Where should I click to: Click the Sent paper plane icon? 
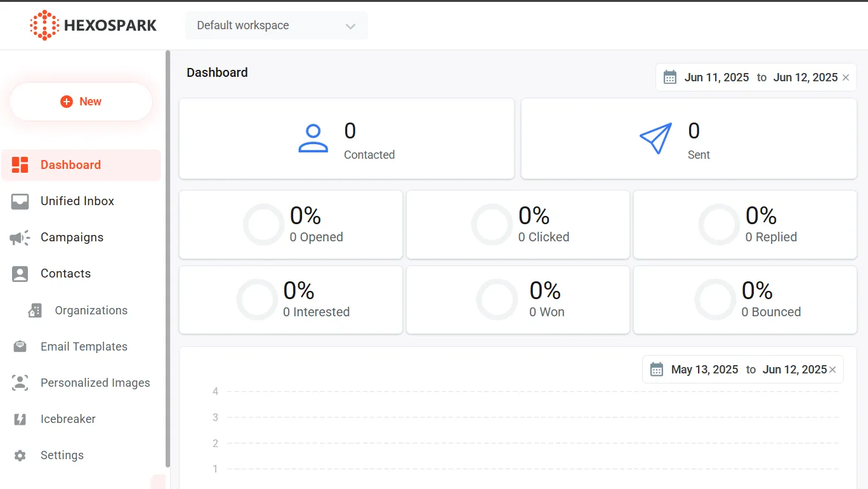[655, 138]
